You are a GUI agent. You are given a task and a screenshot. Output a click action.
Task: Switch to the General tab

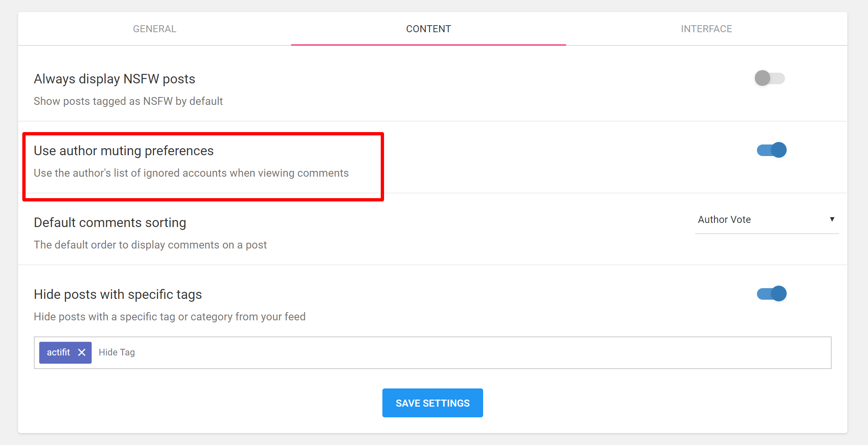click(x=154, y=29)
